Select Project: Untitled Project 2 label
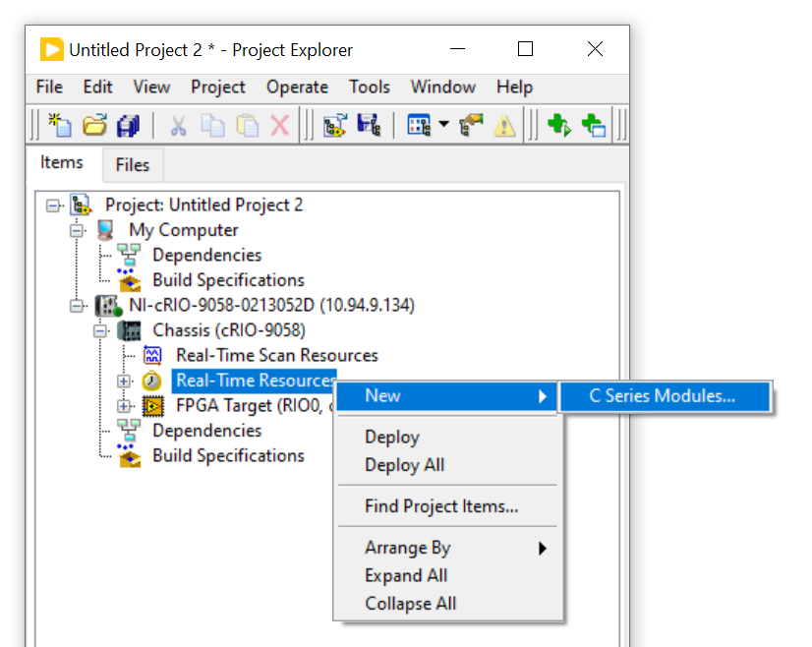 pos(204,206)
